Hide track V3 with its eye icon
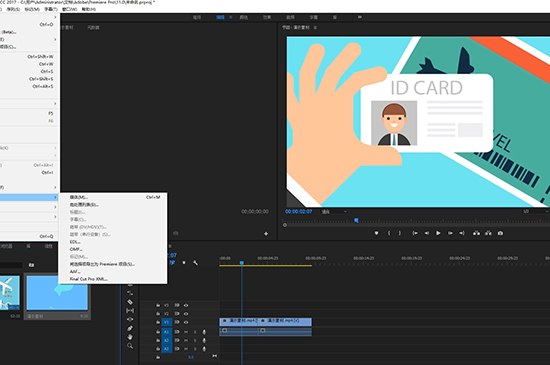Viewport: 550px width, 365px height. coord(186,305)
